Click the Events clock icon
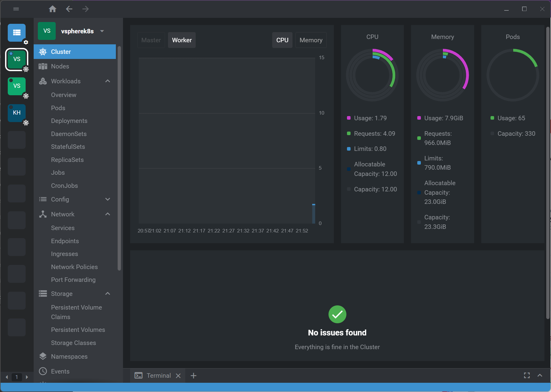This screenshot has width=551, height=392. coord(43,371)
